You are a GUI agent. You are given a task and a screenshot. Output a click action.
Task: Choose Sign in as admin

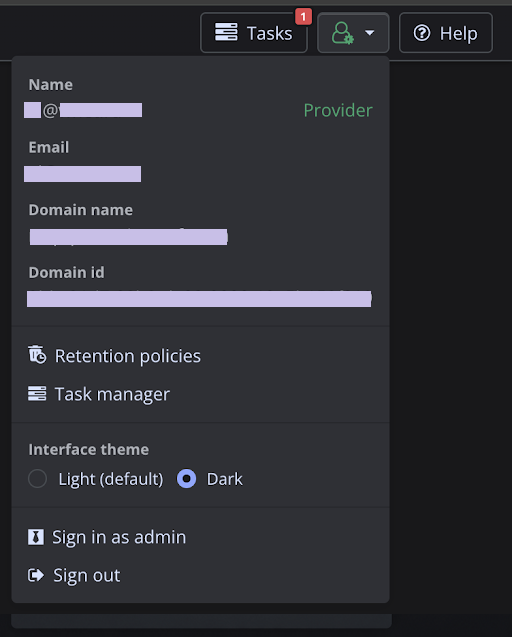[107, 537]
